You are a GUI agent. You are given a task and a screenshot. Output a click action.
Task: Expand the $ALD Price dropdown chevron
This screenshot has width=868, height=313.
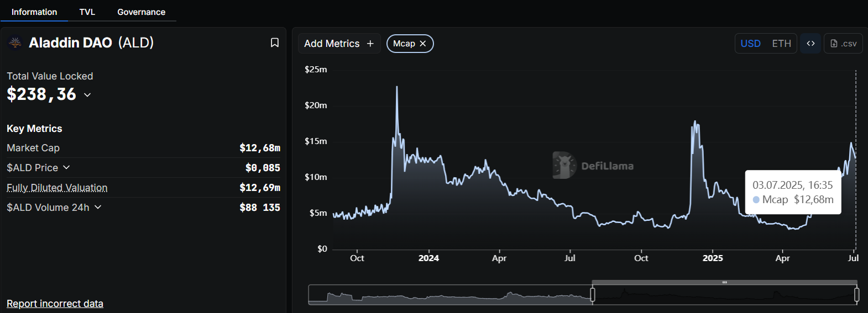tap(66, 167)
